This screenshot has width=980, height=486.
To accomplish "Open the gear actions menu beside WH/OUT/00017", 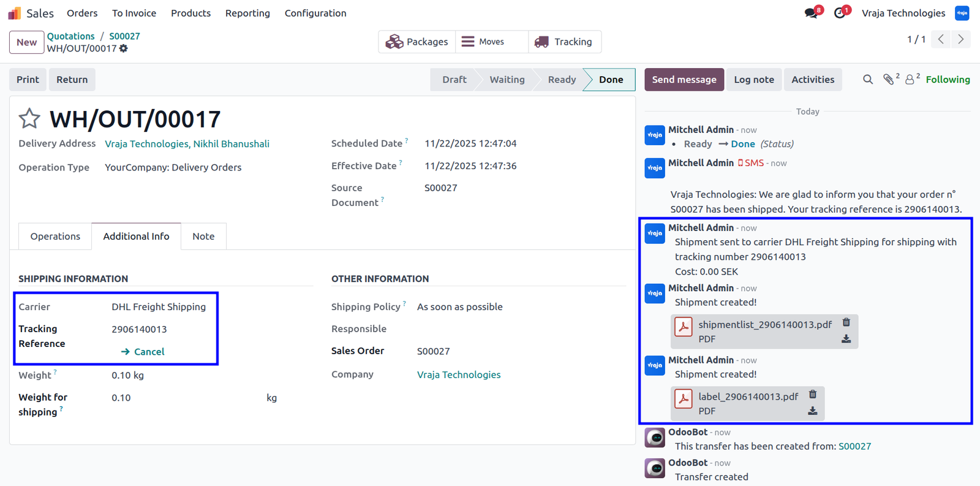I will pos(124,48).
